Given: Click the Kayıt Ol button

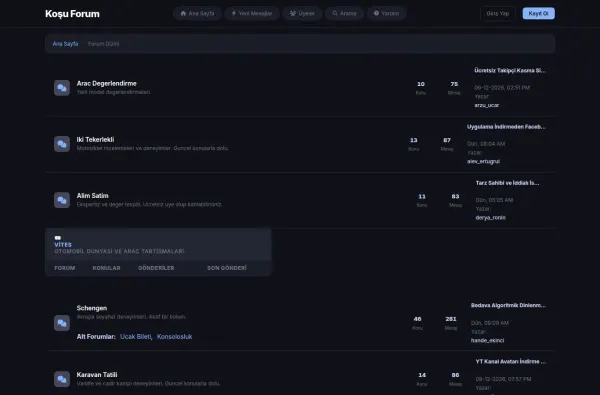Looking at the screenshot, I should click(x=538, y=13).
